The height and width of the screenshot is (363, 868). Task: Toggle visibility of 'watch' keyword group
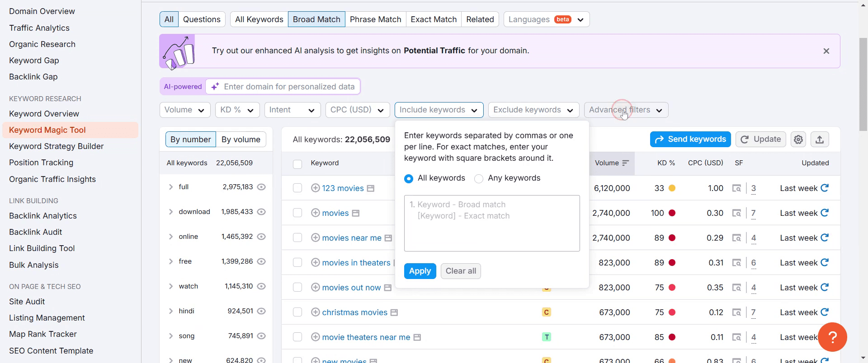tap(261, 286)
